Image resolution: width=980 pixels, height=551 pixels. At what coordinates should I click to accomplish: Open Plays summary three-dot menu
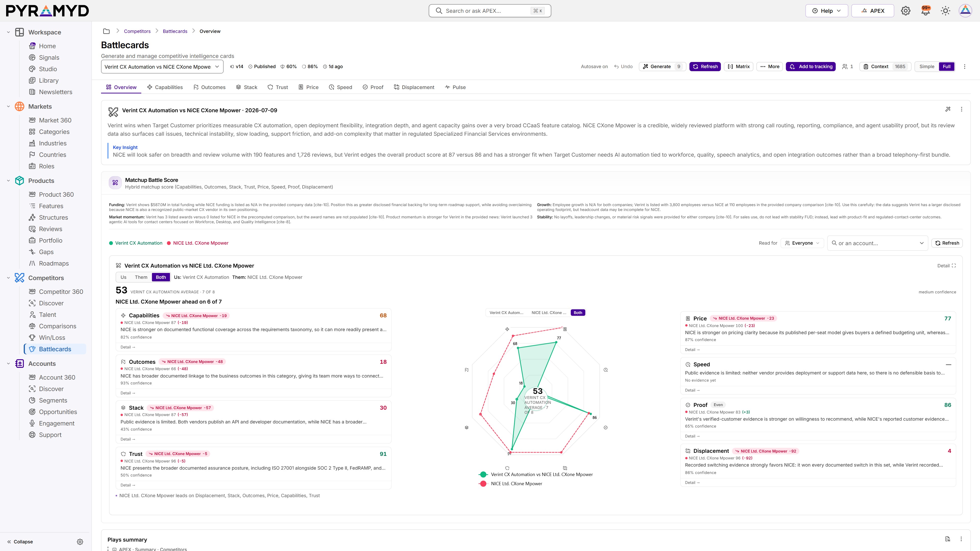click(x=961, y=539)
